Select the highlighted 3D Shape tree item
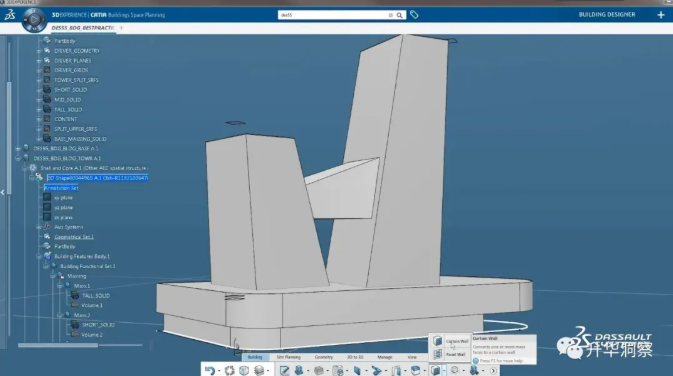 pyautogui.click(x=97, y=178)
